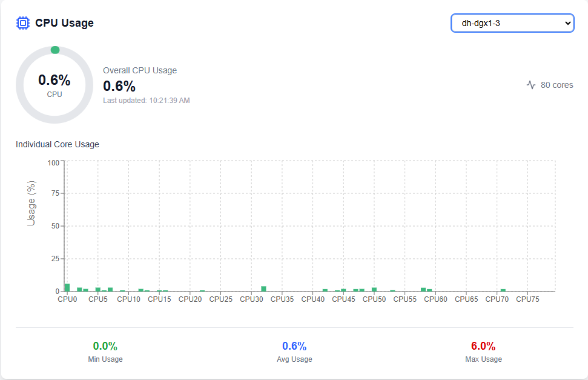This screenshot has height=380, width=588.
Task: Select the red 6.0% Max Usage value
Action: tap(483, 346)
